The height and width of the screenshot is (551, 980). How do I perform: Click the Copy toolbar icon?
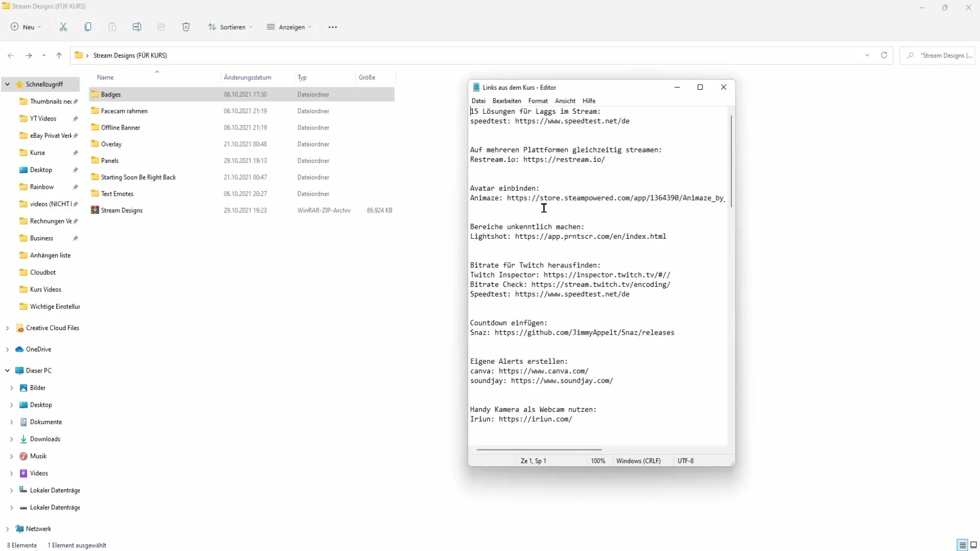point(88,27)
